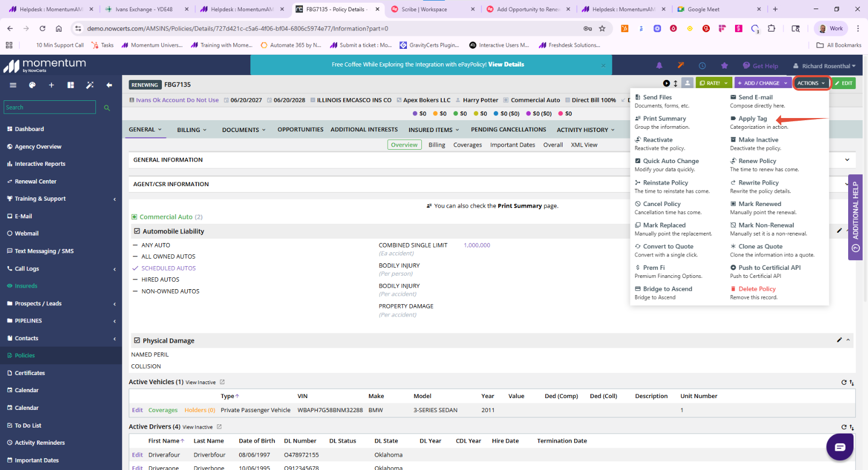The height and width of the screenshot is (470, 868).
Task: Collapse the Physical Damage section chevron
Action: (x=848, y=340)
